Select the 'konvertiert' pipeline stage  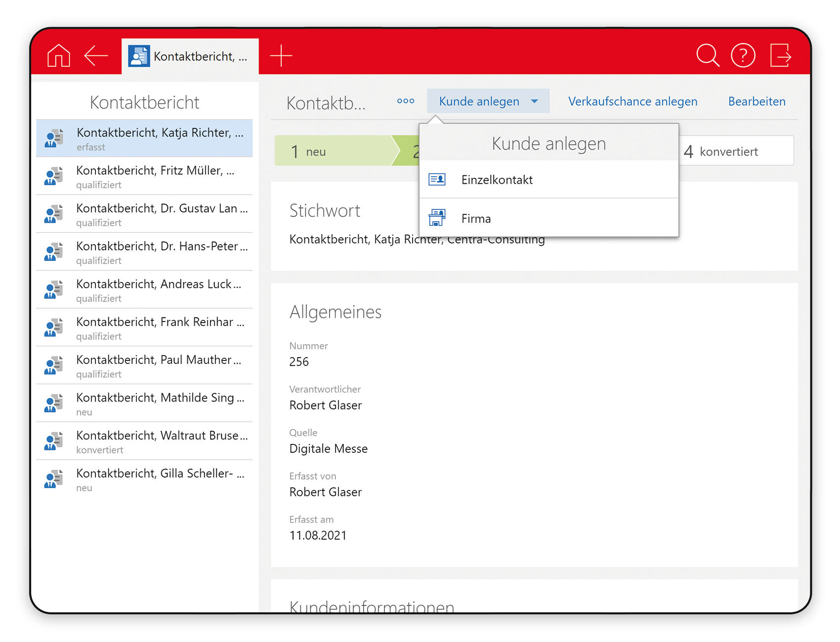pos(721,151)
